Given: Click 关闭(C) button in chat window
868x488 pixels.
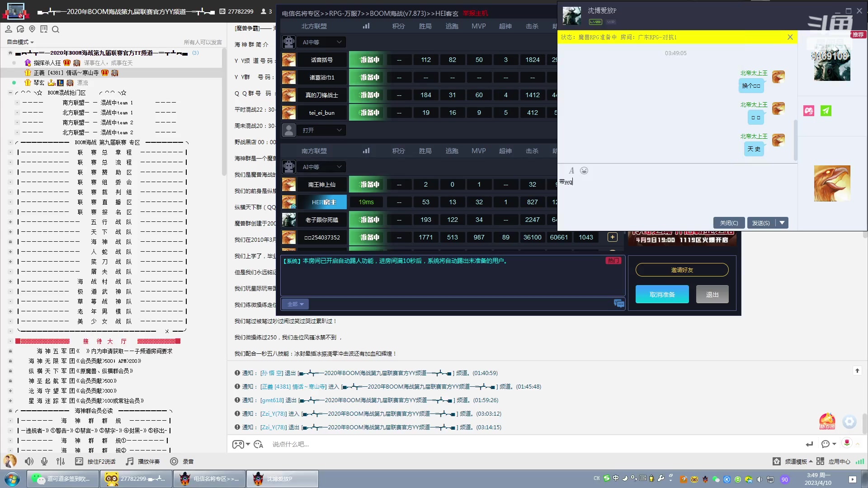Looking at the screenshot, I should [729, 223].
